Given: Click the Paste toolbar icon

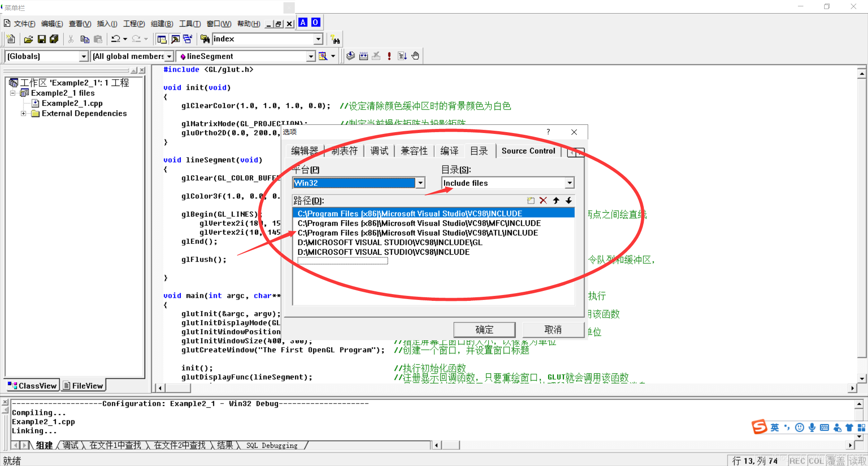Looking at the screenshot, I should point(98,39).
